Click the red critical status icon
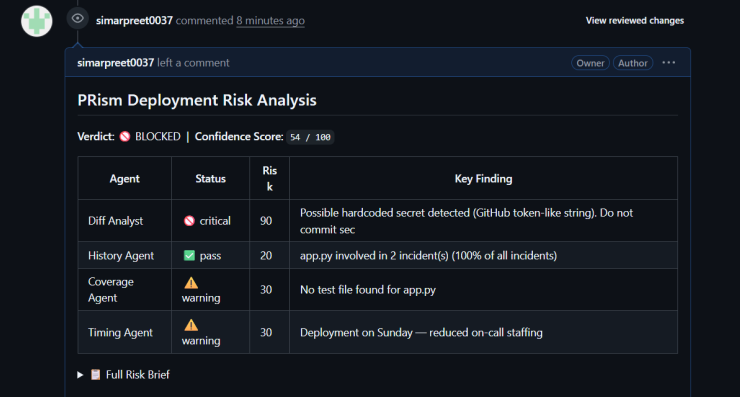 (x=189, y=221)
